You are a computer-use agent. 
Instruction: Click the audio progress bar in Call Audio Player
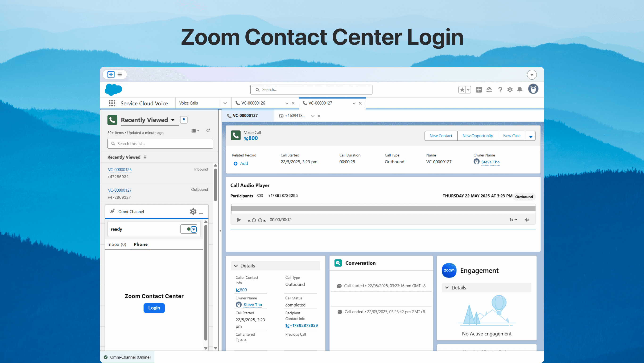pyautogui.click(x=383, y=209)
